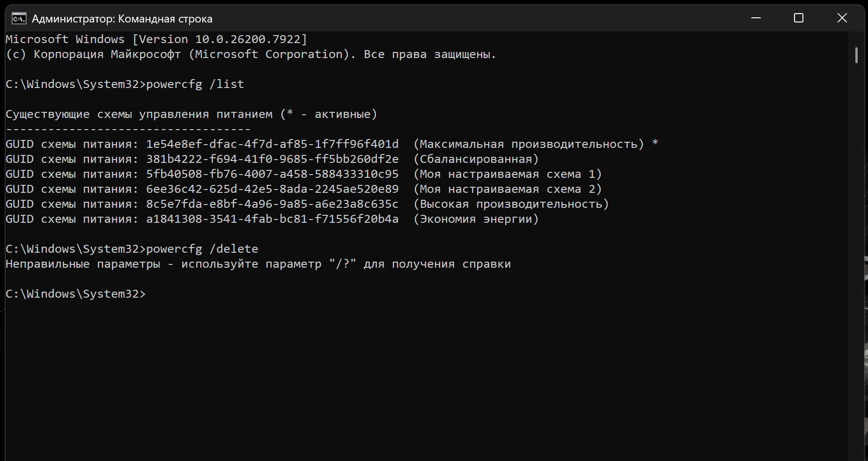The height and width of the screenshot is (461, 868).
Task: Click the window title 'Администратор: Командная строка'
Action: [x=122, y=19]
